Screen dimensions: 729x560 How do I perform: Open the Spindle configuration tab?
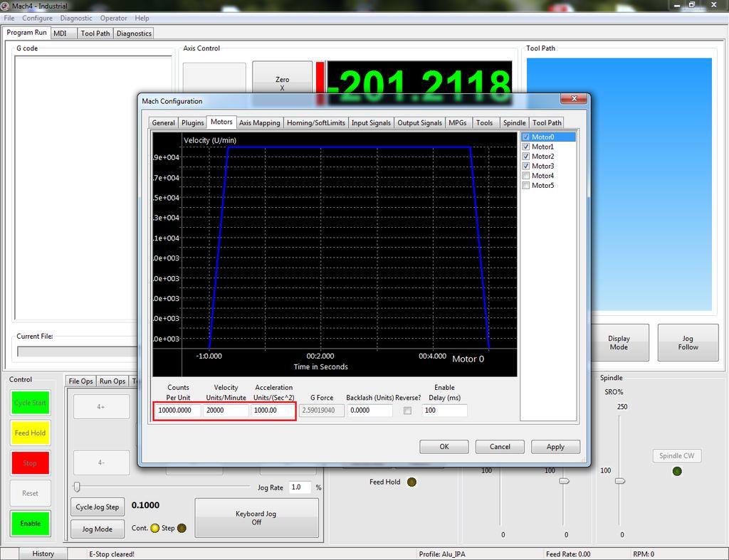pyautogui.click(x=514, y=122)
